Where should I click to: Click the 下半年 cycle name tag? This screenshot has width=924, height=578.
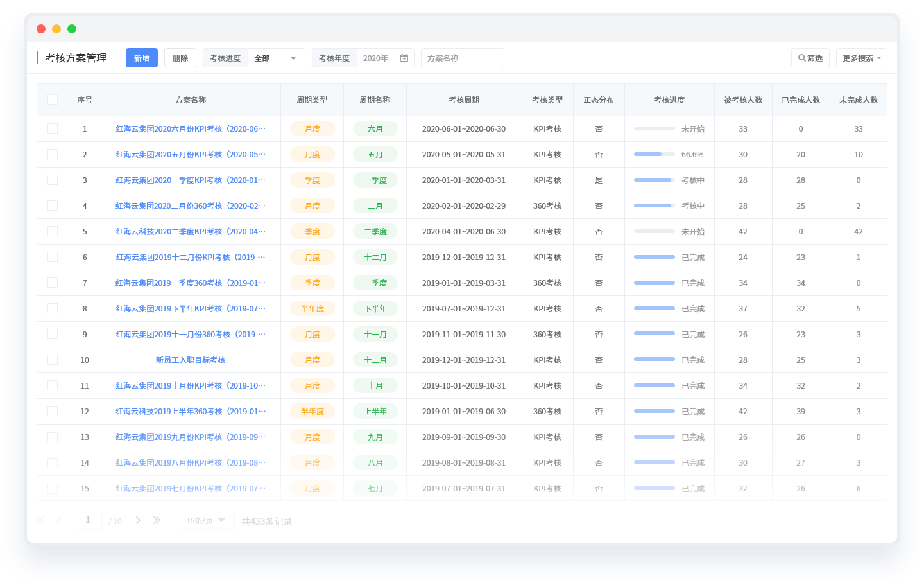(x=375, y=308)
